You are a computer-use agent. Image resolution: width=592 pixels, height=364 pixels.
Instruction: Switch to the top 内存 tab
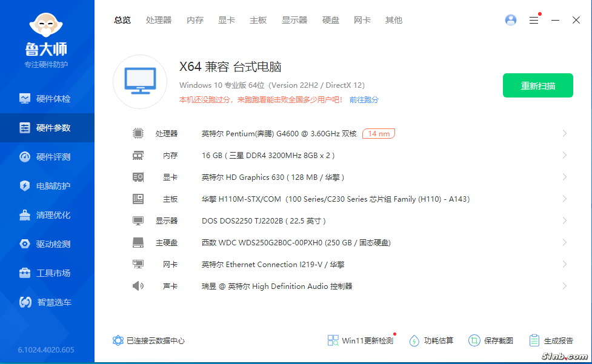click(195, 20)
